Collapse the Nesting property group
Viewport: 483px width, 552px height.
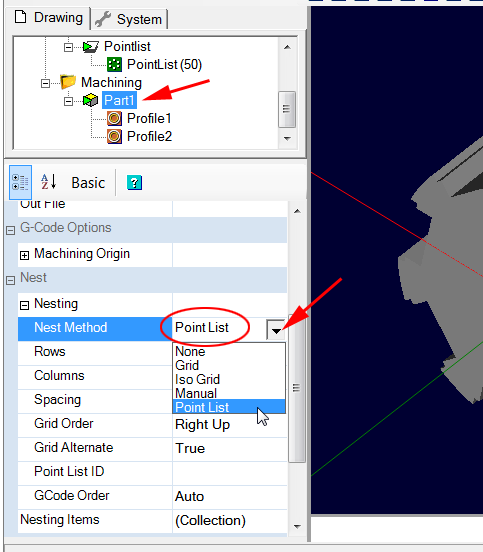click(x=24, y=305)
